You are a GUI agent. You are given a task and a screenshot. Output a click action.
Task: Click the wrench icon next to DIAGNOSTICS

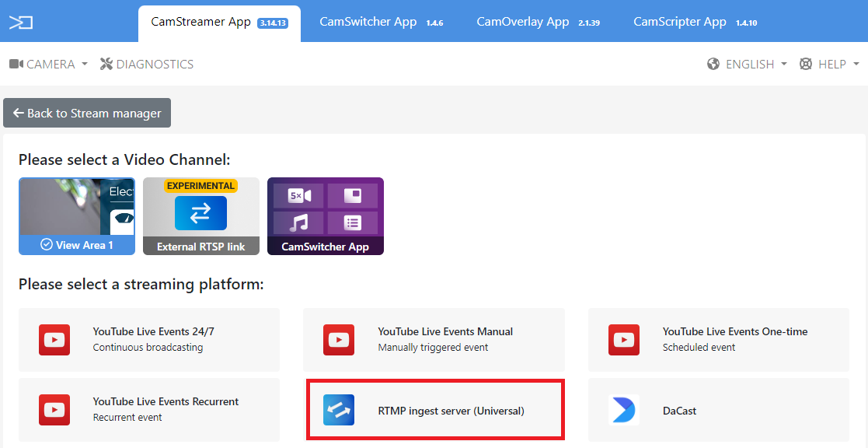coord(105,64)
